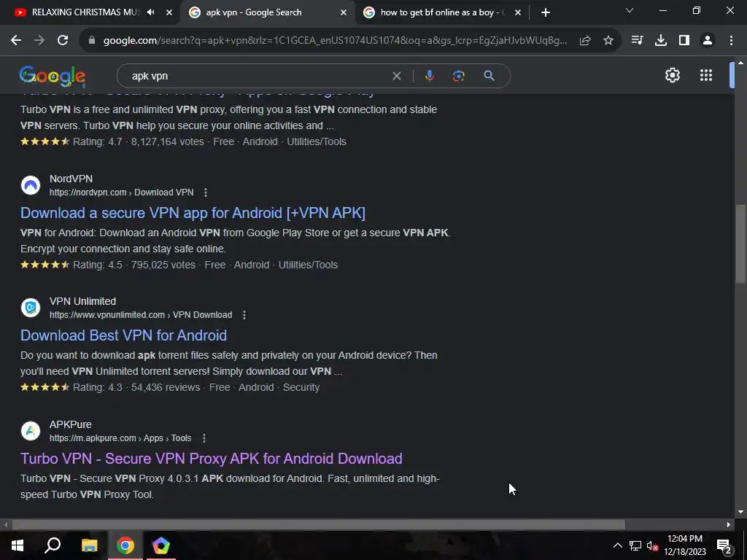Click the scrollbar down arrow

click(740, 512)
